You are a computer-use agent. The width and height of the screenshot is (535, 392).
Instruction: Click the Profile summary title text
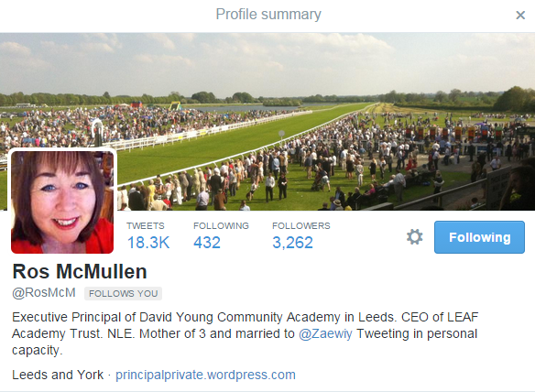pyautogui.click(x=268, y=15)
